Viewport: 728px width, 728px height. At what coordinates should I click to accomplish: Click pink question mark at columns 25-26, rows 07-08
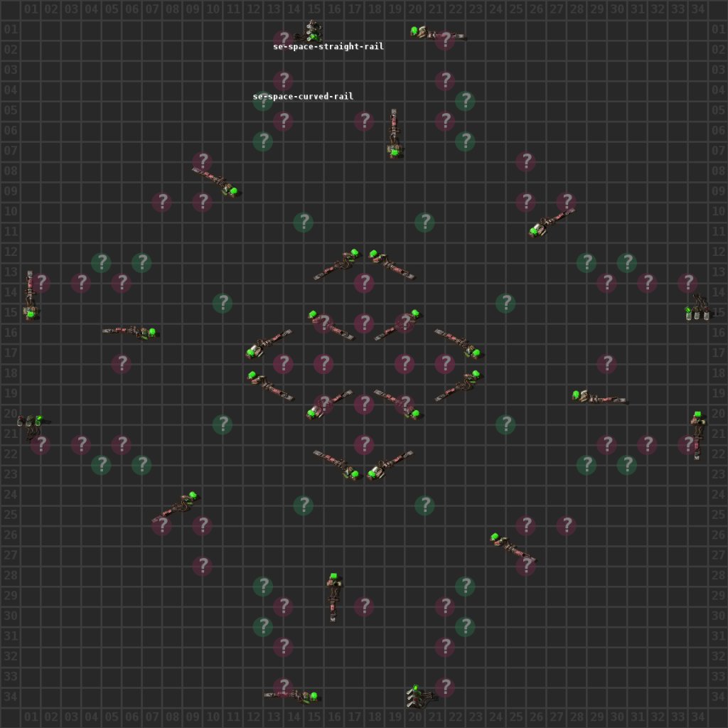point(525,161)
